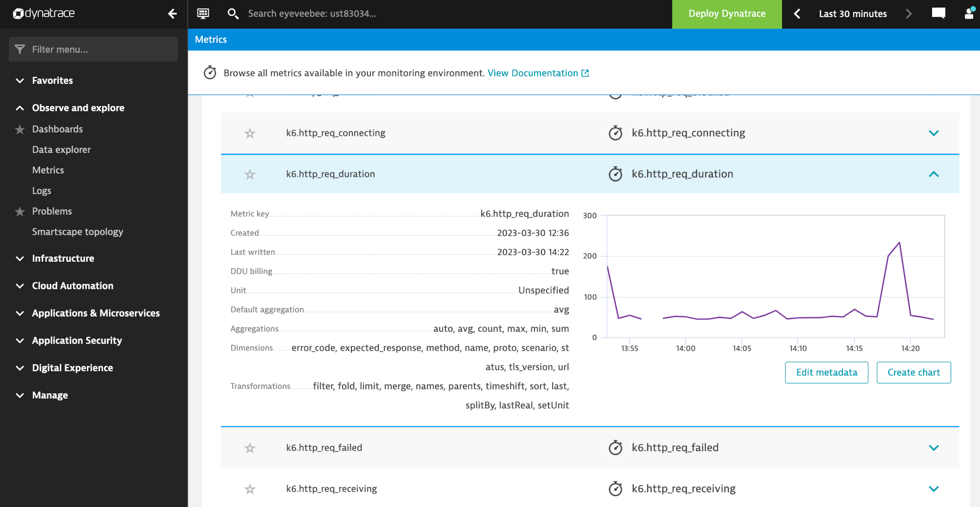The image size is (980, 507).
Task: Shift time backward using the left arrow near timeframe
Action: point(796,14)
